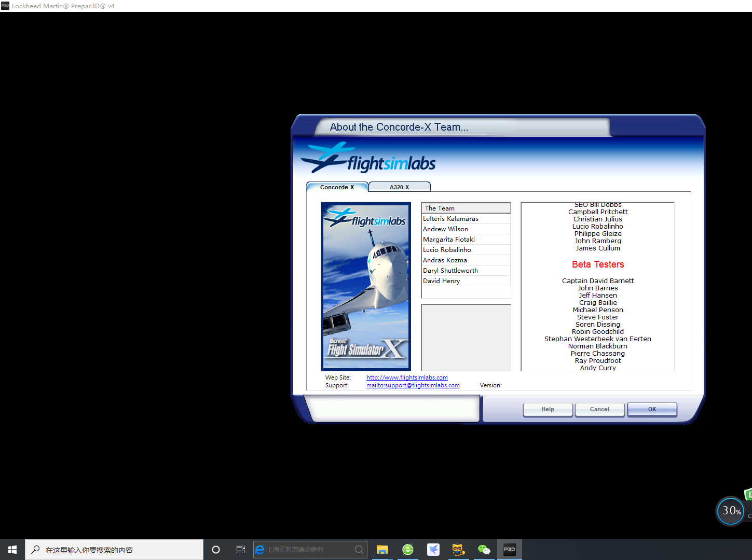Click the P3D taskbar icon
This screenshot has width=752, height=560.
click(510, 550)
